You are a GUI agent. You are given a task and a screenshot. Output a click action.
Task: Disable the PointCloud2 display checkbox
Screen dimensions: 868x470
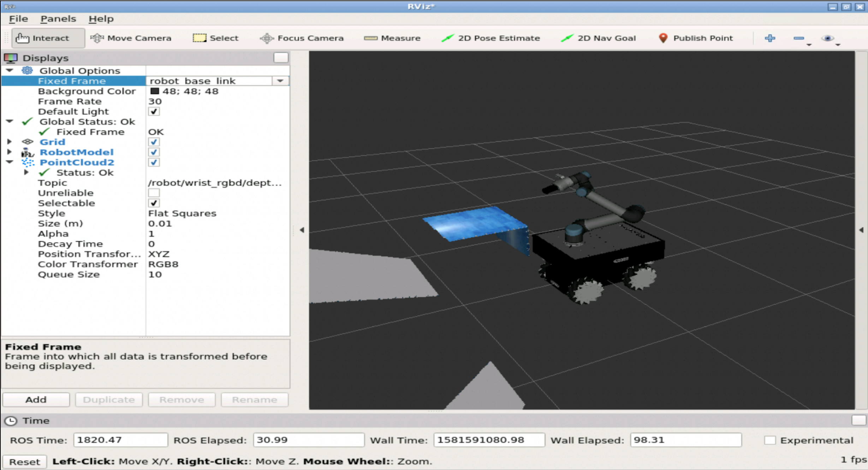point(154,163)
